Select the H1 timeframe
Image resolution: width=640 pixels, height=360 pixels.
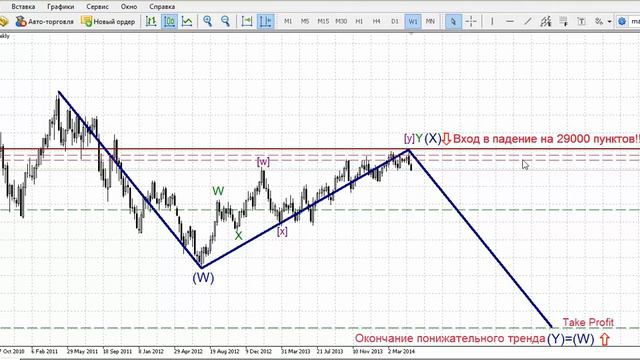click(x=359, y=21)
